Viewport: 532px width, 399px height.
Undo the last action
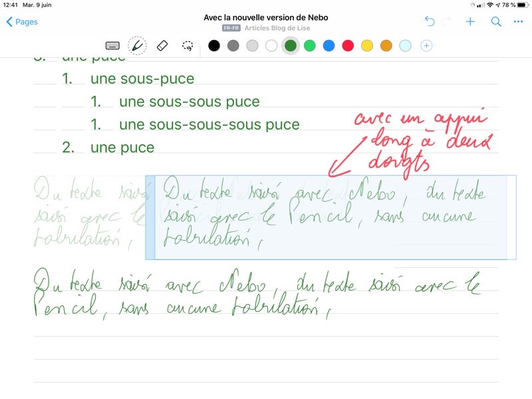click(430, 22)
